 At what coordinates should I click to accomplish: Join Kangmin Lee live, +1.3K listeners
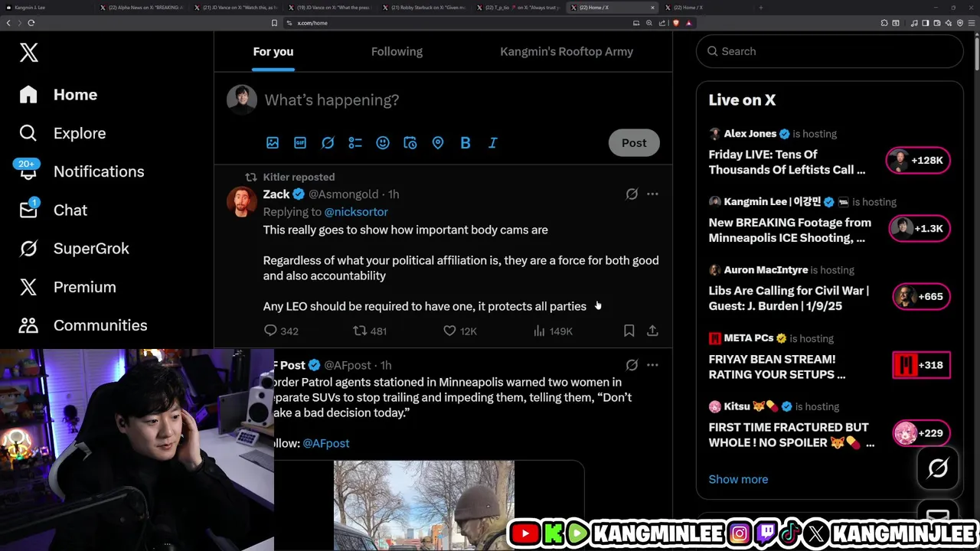920,229
